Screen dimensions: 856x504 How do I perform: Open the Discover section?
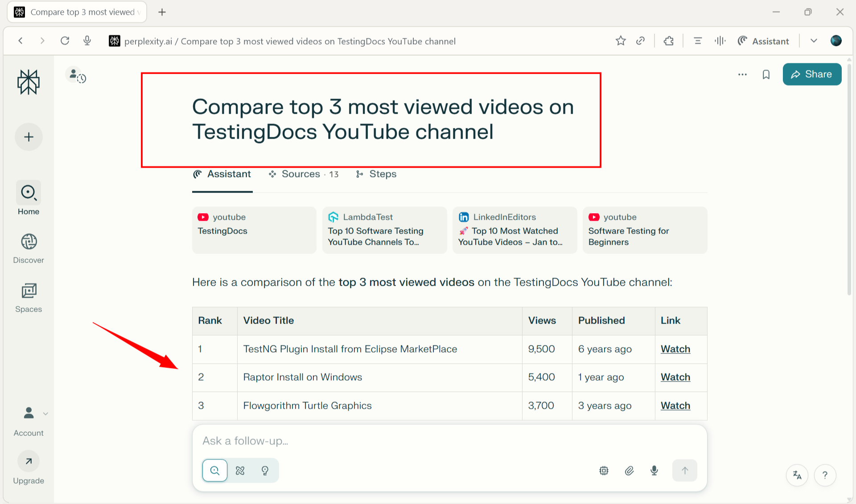tap(29, 248)
